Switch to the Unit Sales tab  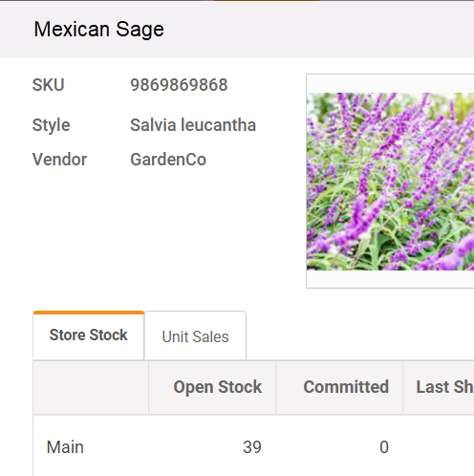[x=195, y=336]
